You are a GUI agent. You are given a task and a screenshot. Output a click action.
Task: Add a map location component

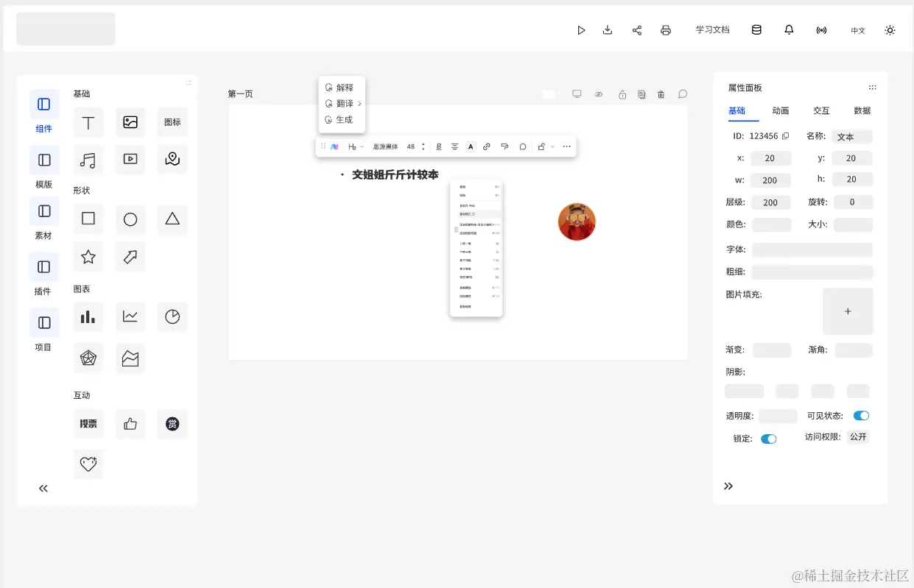pyautogui.click(x=172, y=160)
